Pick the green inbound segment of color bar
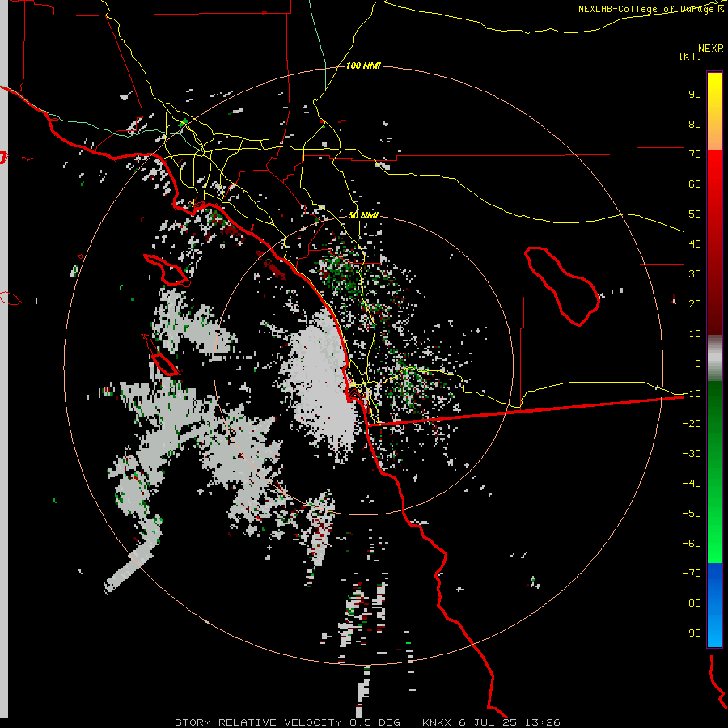 point(714,472)
